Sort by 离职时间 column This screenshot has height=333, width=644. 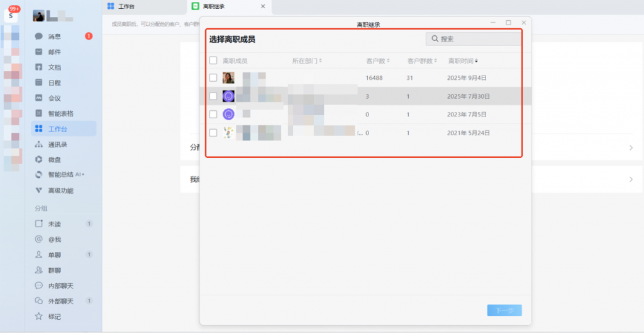[x=463, y=61]
